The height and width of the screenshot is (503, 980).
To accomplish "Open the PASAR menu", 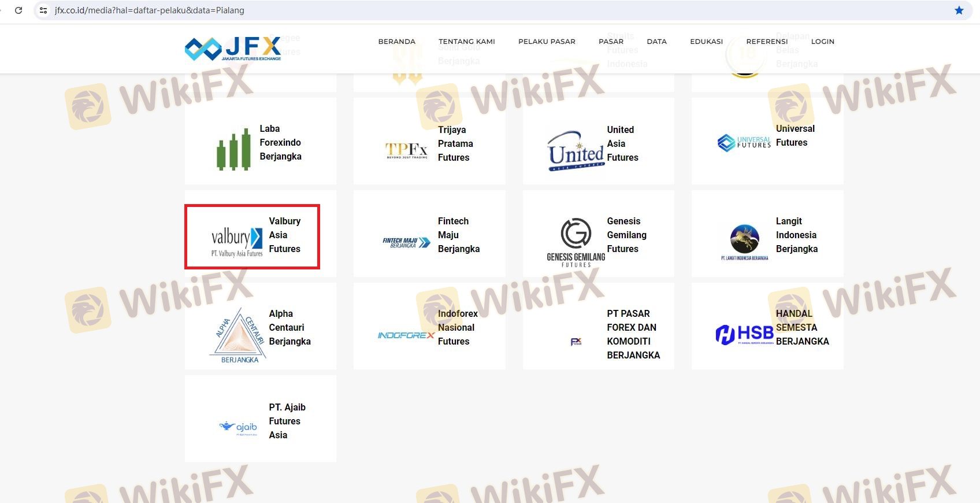I will [x=611, y=42].
